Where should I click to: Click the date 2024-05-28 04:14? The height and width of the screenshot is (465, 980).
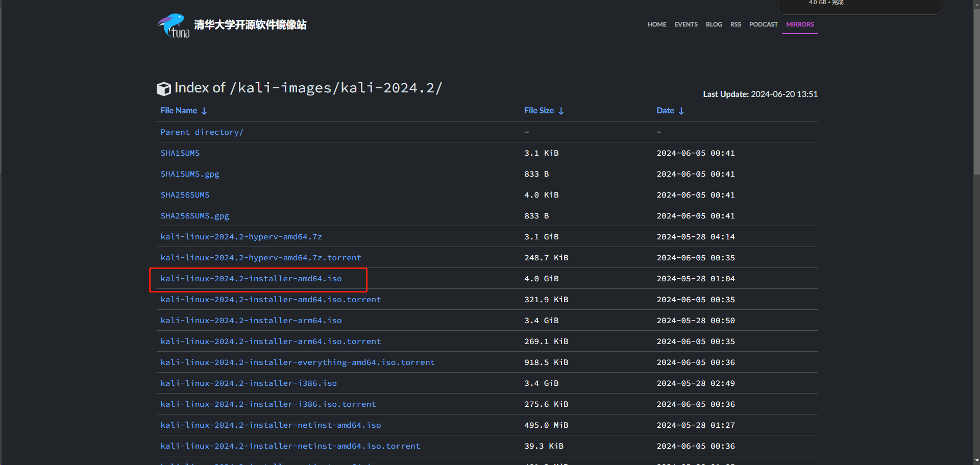pos(696,237)
